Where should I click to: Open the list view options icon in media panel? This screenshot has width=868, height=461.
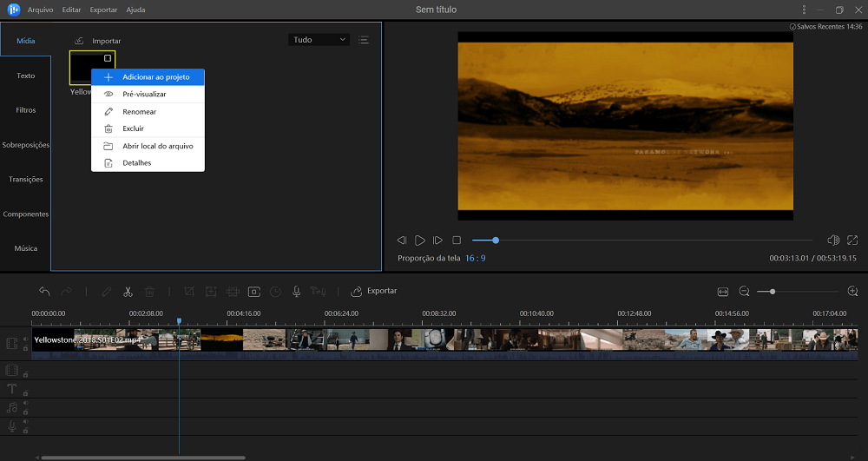pyautogui.click(x=363, y=40)
